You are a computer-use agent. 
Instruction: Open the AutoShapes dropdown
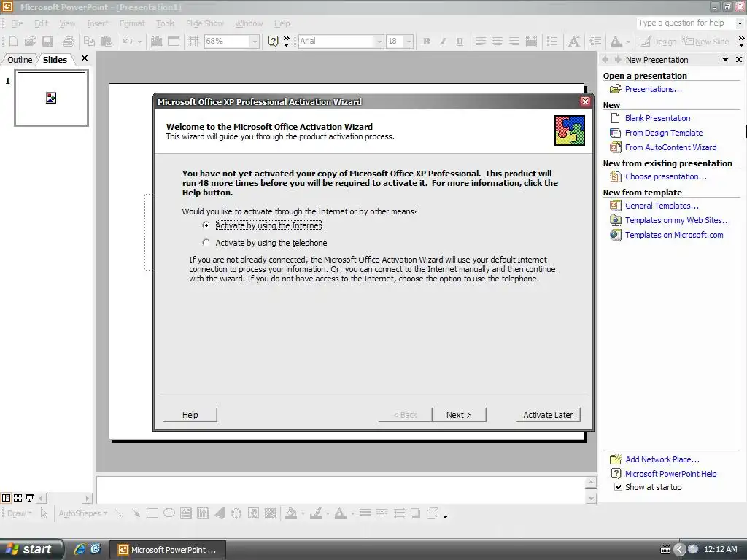[x=83, y=513]
